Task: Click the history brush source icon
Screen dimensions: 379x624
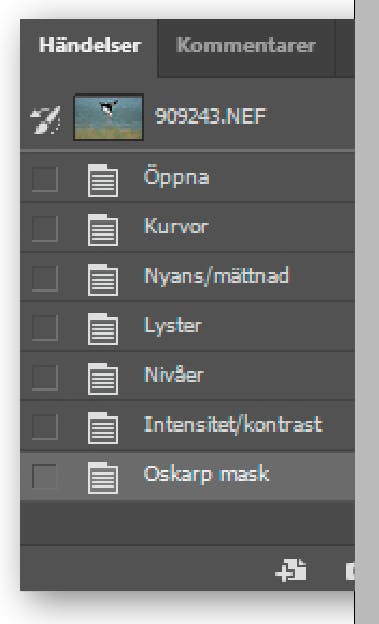Action: coord(45,118)
